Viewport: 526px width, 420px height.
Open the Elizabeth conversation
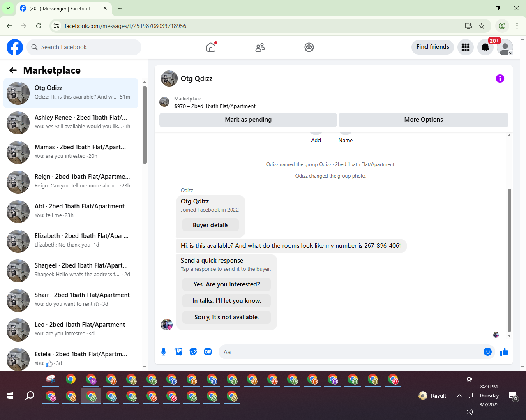tap(71, 241)
